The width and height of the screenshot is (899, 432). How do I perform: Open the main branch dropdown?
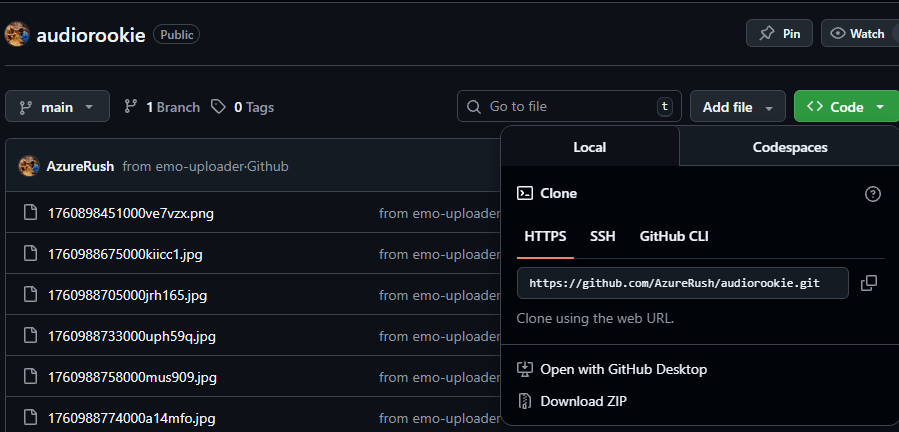(57, 106)
